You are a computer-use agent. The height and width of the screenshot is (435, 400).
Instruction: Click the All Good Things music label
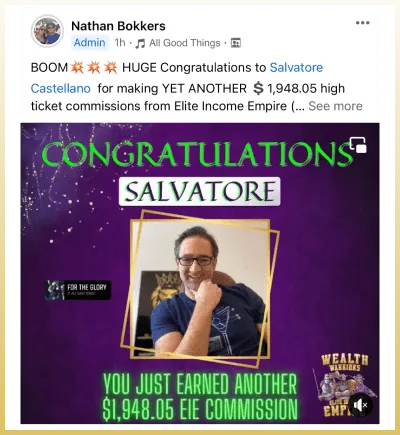click(x=185, y=43)
